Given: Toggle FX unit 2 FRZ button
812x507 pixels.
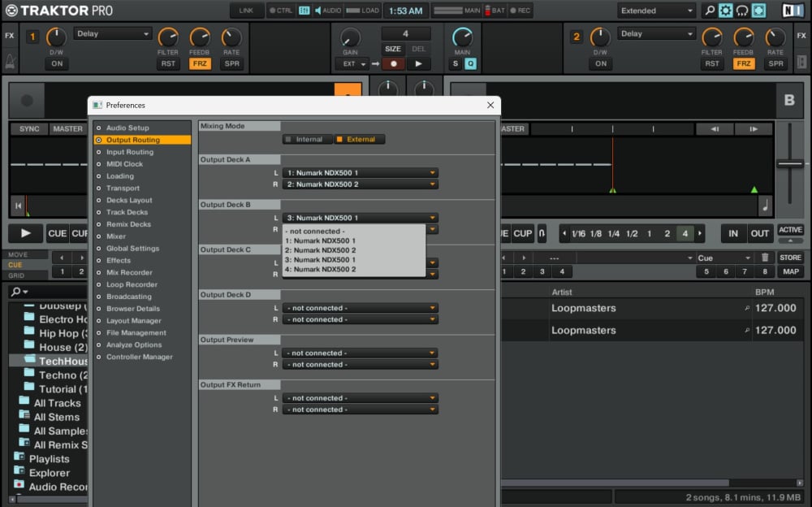Looking at the screenshot, I should (x=744, y=63).
